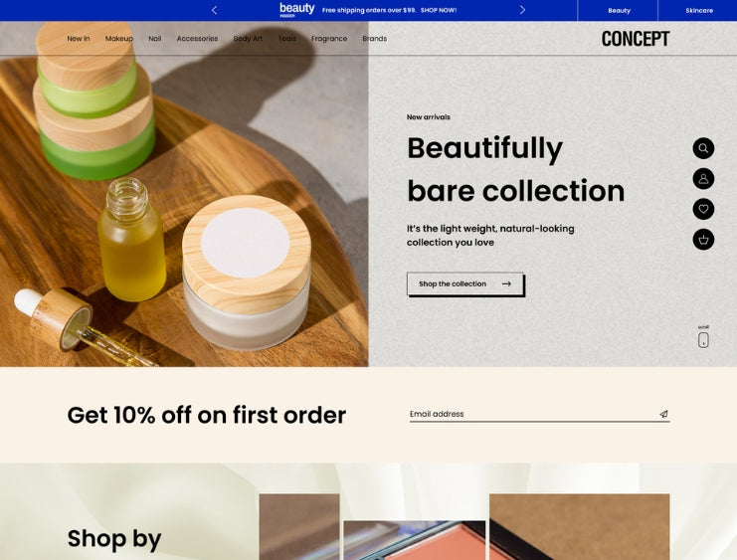The width and height of the screenshot is (737, 560).
Task: Open the New In menu item
Action: click(78, 39)
